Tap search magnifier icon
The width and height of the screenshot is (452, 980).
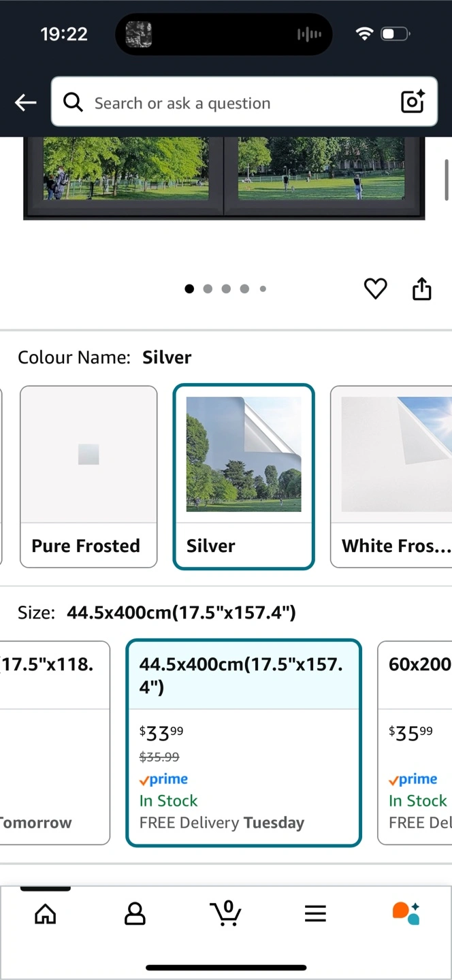73,103
